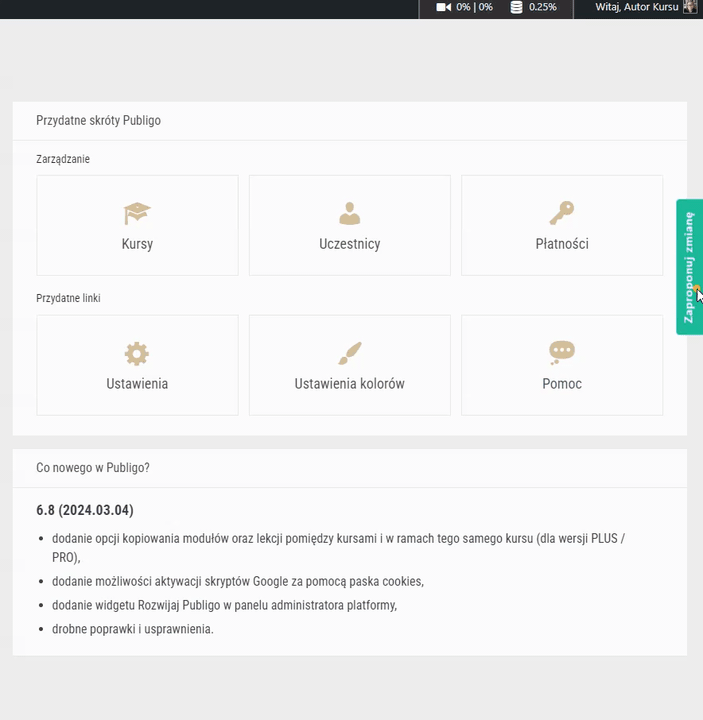Click the Ustawienia gear icon
This screenshot has width=703, height=720.
click(137, 354)
